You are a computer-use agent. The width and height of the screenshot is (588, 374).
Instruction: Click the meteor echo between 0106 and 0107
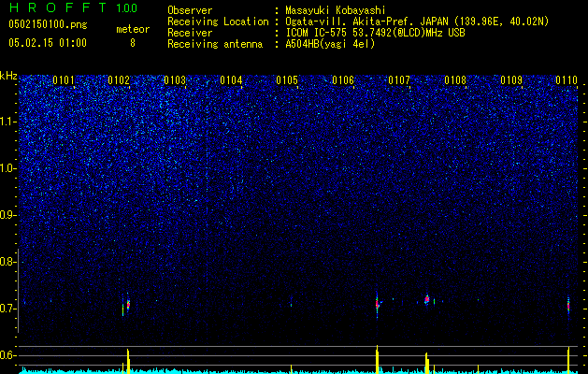point(378,304)
